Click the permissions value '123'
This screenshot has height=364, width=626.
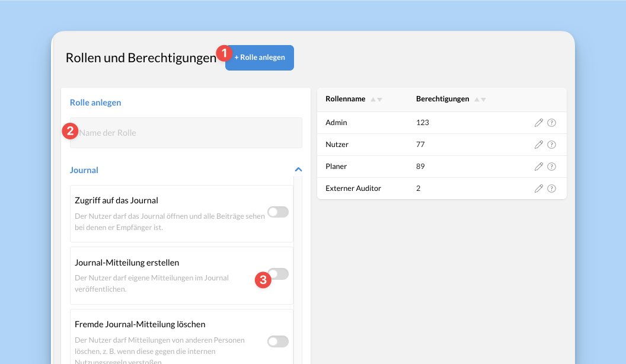[423, 123]
